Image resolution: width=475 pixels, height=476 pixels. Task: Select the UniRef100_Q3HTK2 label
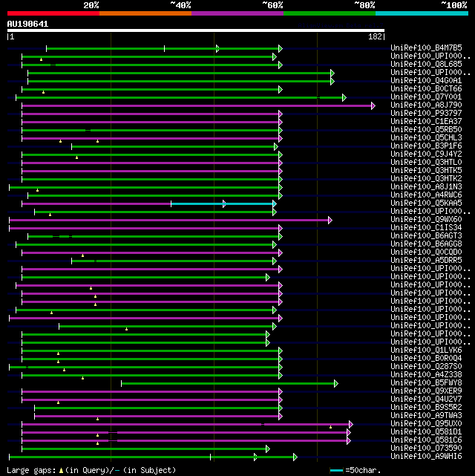pyautogui.click(x=426, y=179)
